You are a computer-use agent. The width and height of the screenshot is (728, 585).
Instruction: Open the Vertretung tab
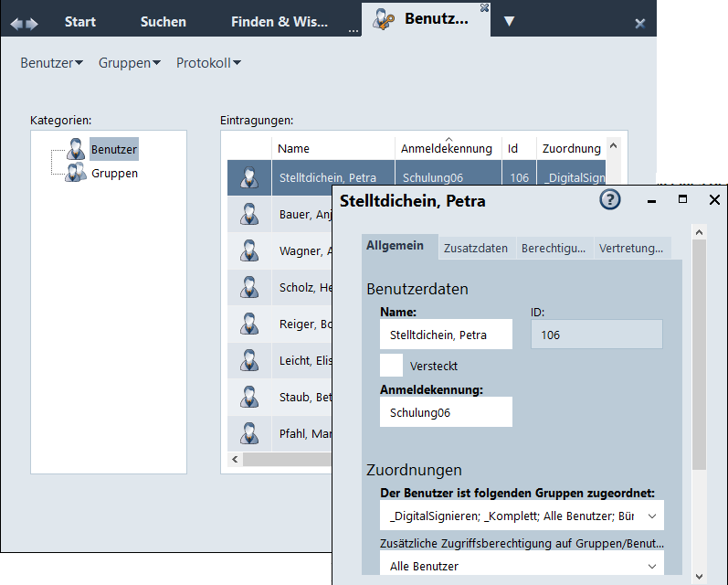point(630,248)
